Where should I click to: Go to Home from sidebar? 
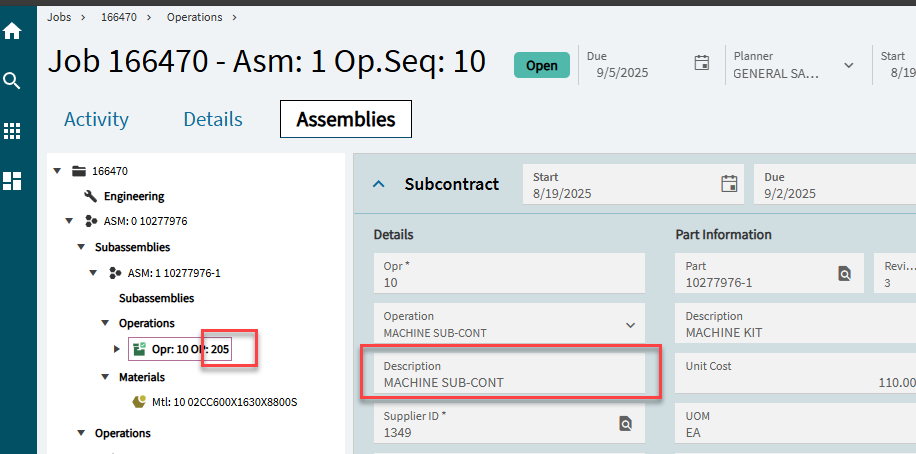click(12, 31)
